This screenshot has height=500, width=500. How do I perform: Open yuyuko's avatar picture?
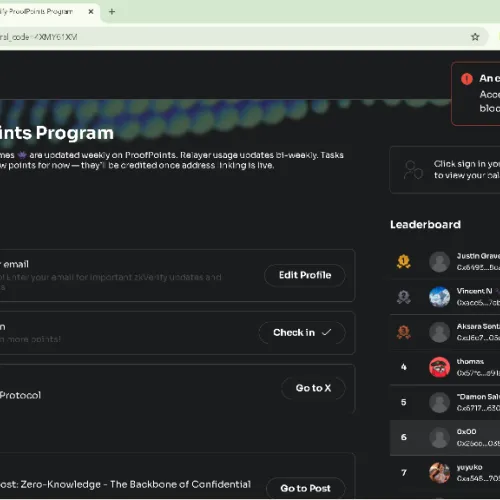point(439,473)
